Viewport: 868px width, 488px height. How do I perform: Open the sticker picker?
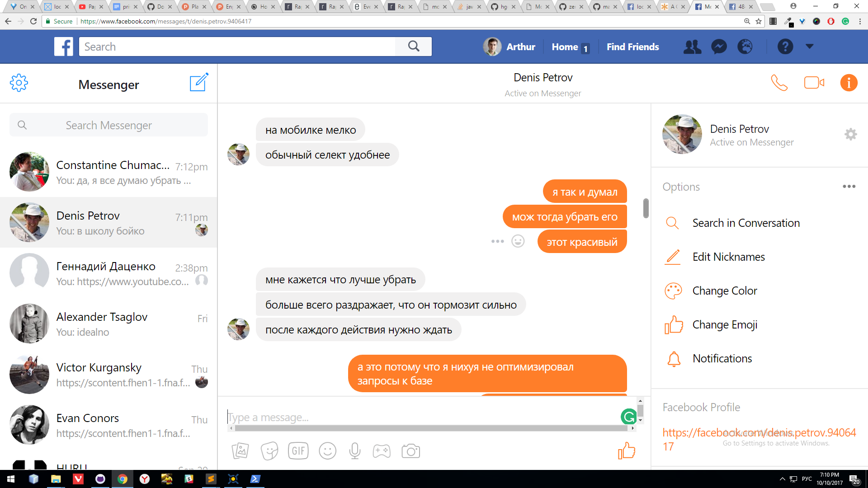269,451
